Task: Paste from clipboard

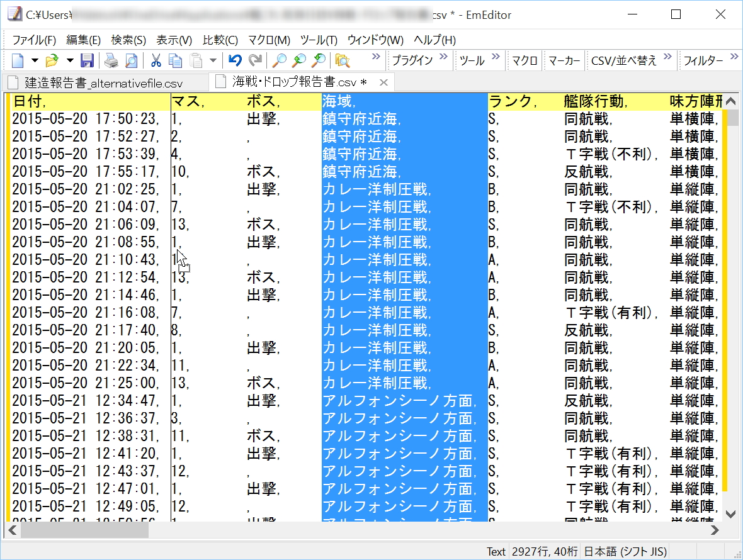Action: point(195,60)
